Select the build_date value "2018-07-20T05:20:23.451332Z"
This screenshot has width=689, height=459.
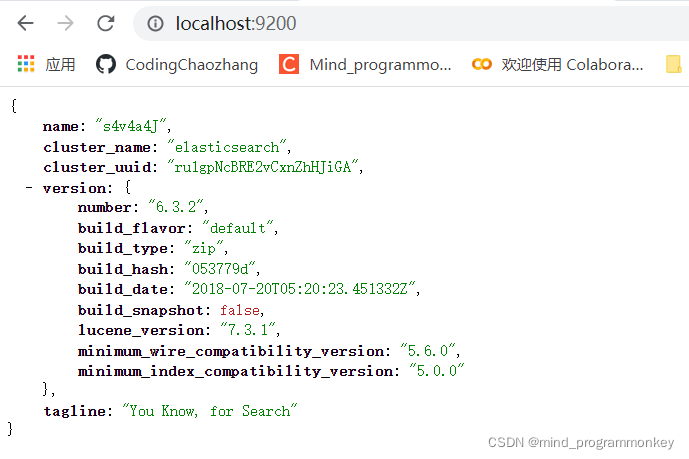[x=300, y=289]
